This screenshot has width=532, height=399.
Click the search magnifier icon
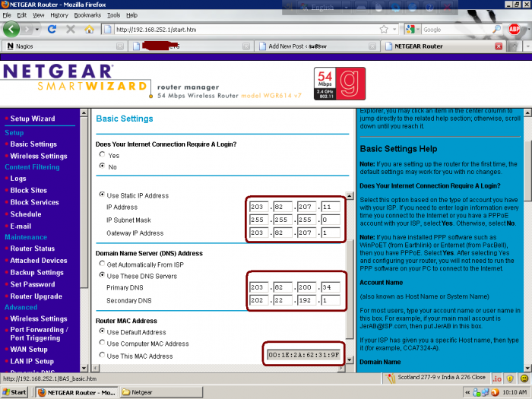[x=496, y=30]
